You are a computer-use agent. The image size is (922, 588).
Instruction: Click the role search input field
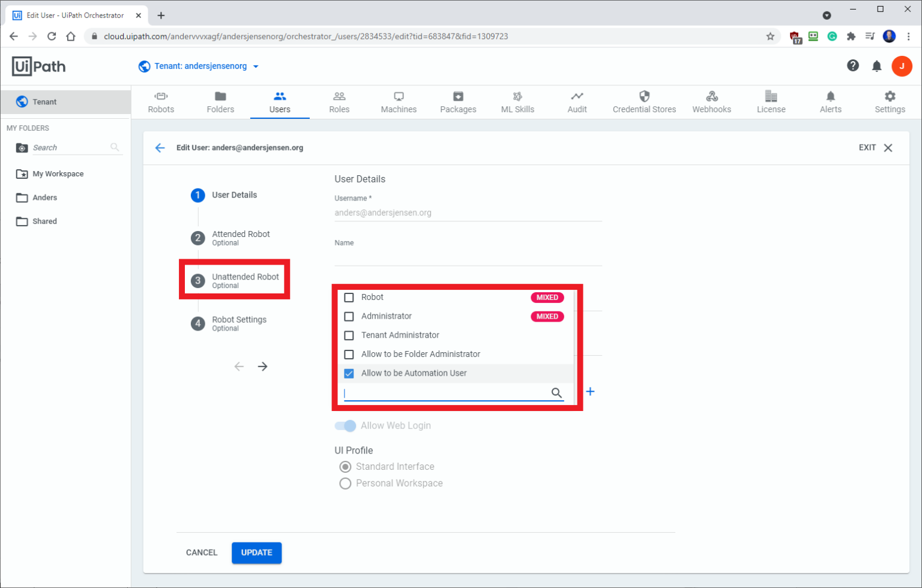(444, 393)
